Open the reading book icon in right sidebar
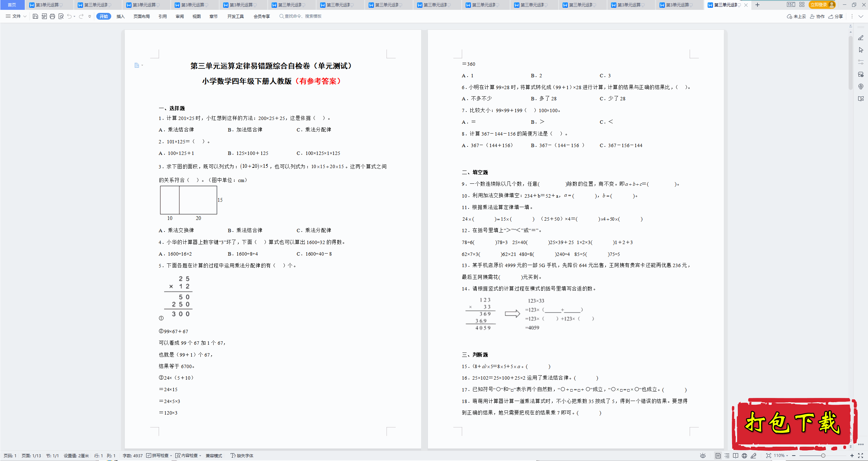This screenshot has height=461, width=868. tap(861, 99)
